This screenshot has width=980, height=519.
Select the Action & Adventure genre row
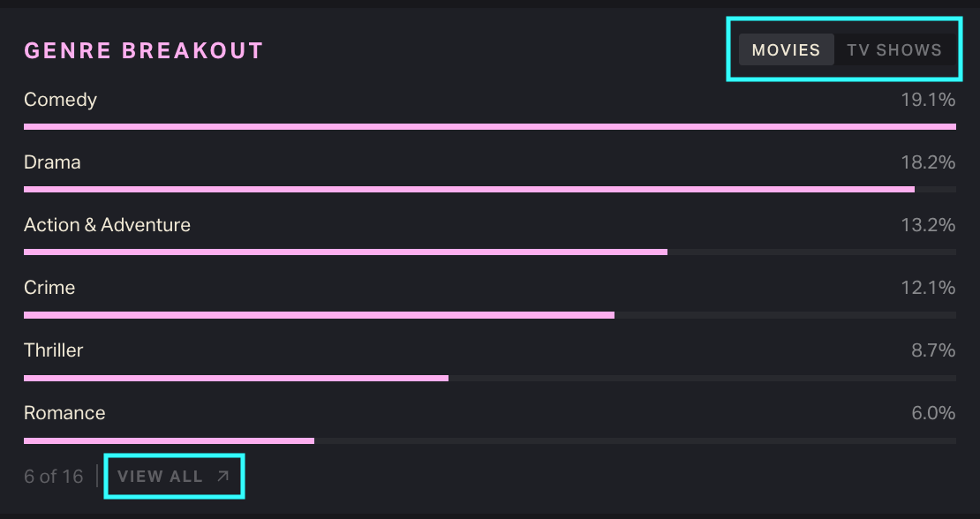coord(107,225)
